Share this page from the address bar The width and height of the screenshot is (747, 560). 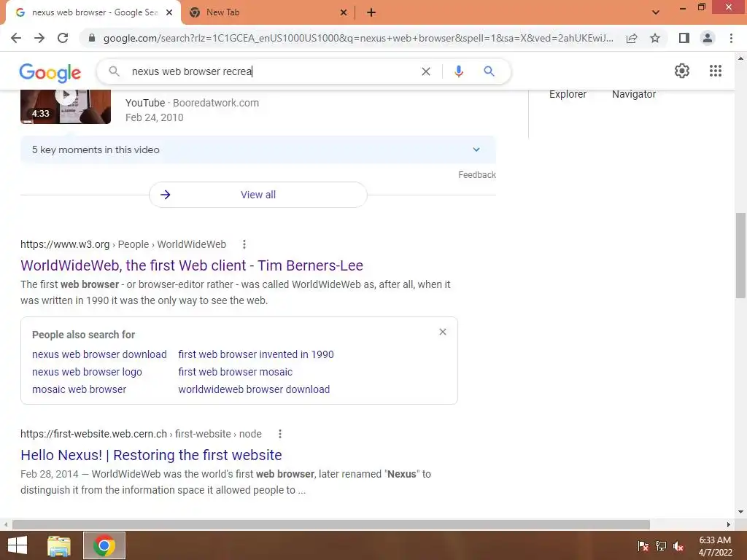632,38
